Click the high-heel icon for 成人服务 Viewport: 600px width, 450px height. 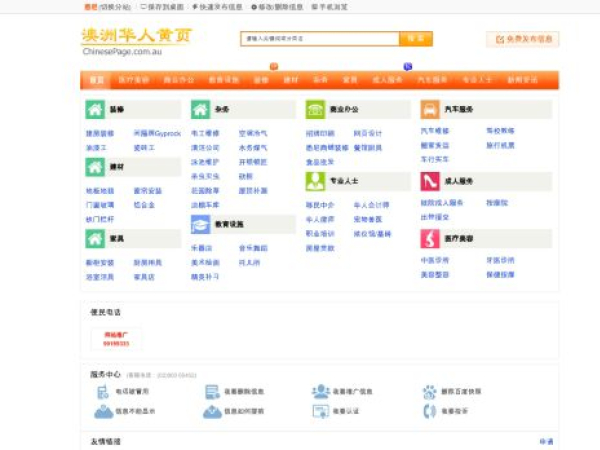tap(430, 181)
